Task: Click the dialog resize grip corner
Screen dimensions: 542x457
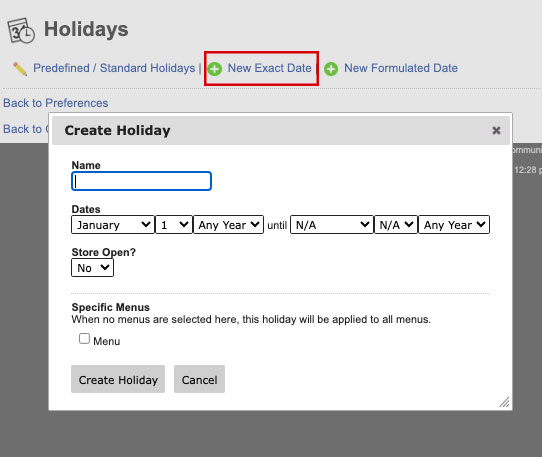Action: [x=504, y=402]
